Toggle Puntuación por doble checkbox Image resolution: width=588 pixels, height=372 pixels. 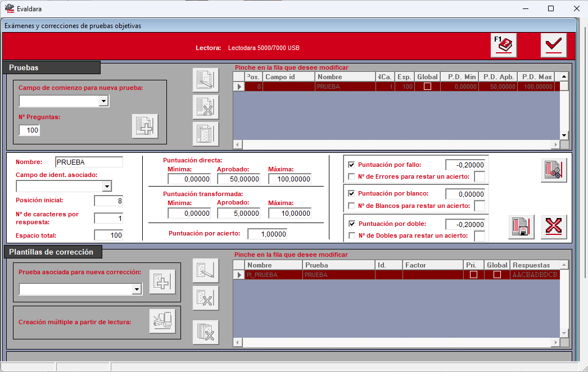click(352, 224)
